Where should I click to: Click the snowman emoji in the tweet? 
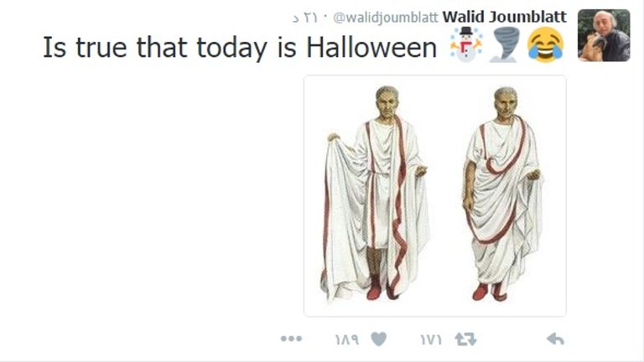(465, 44)
